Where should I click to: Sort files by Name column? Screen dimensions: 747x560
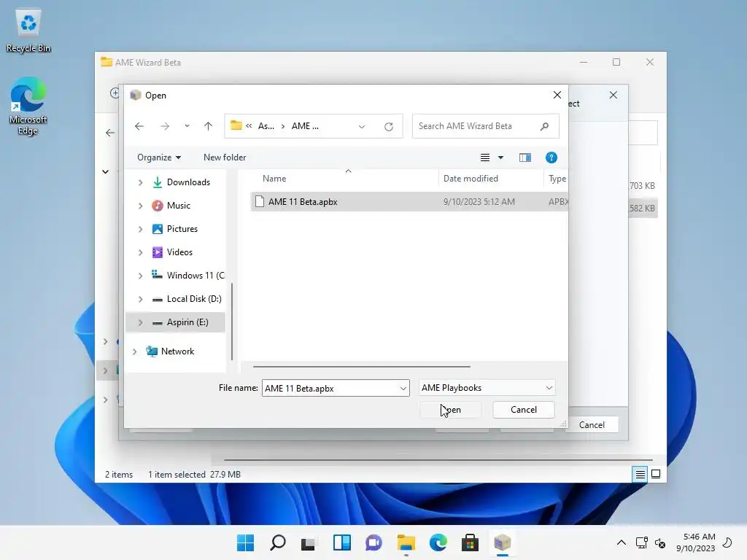(x=274, y=179)
